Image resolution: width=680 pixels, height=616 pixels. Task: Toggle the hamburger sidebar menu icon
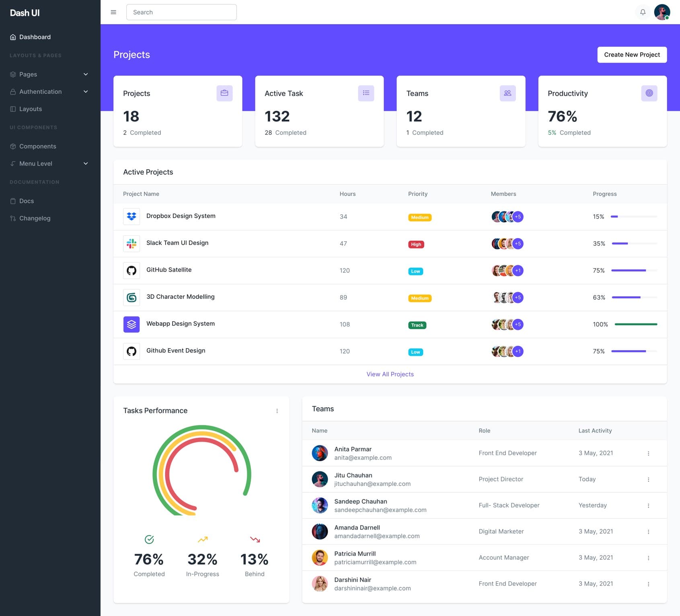(113, 12)
